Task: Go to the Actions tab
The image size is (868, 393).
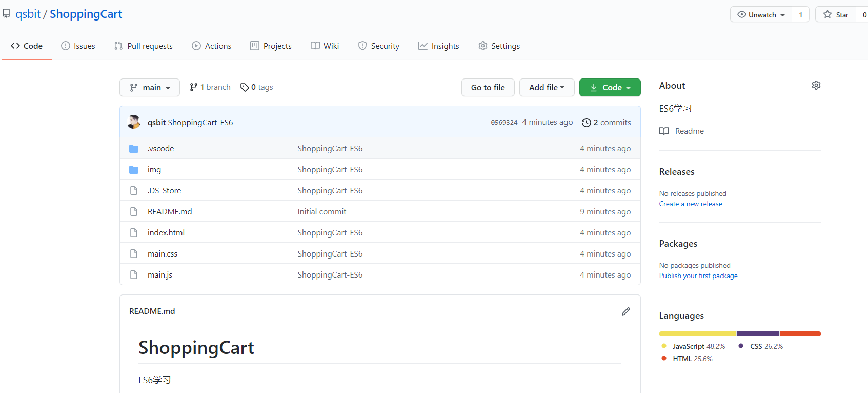Action: [212, 46]
